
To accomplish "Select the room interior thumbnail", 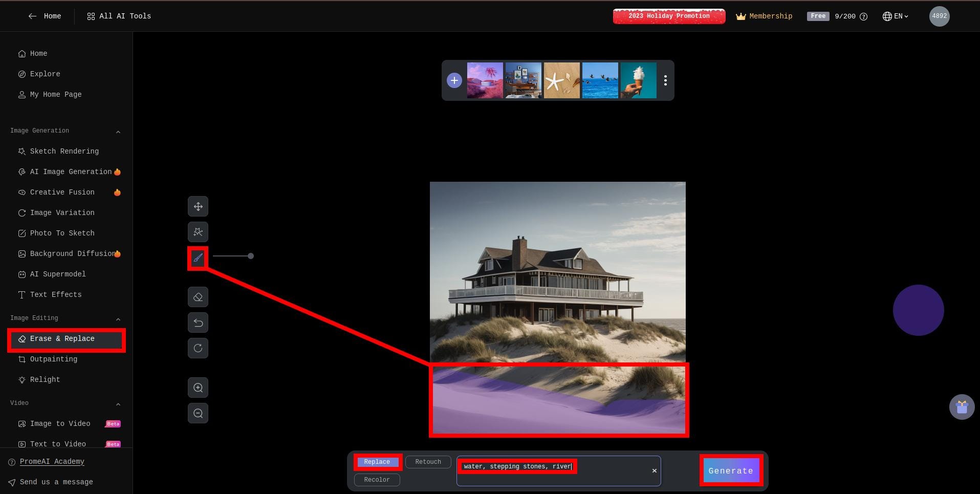I will click(x=524, y=80).
